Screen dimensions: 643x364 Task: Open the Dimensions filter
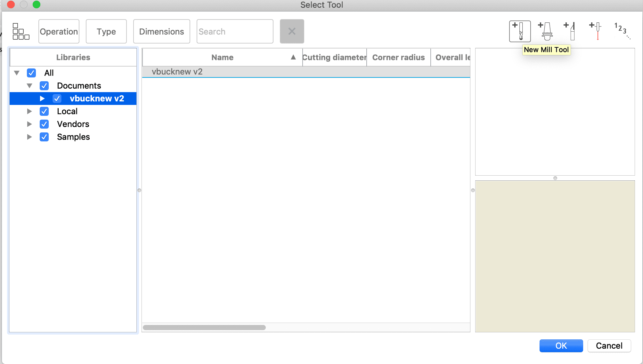click(x=161, y=31)
